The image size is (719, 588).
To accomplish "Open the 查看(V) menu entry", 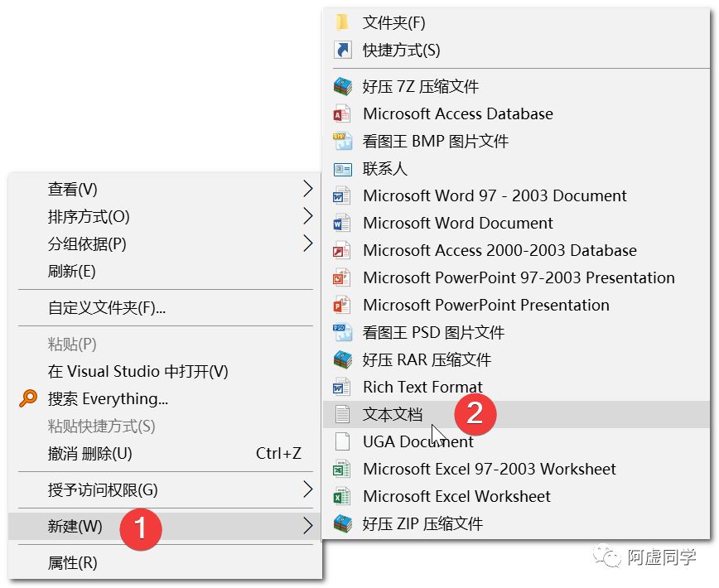I will [x=165, y=189].
